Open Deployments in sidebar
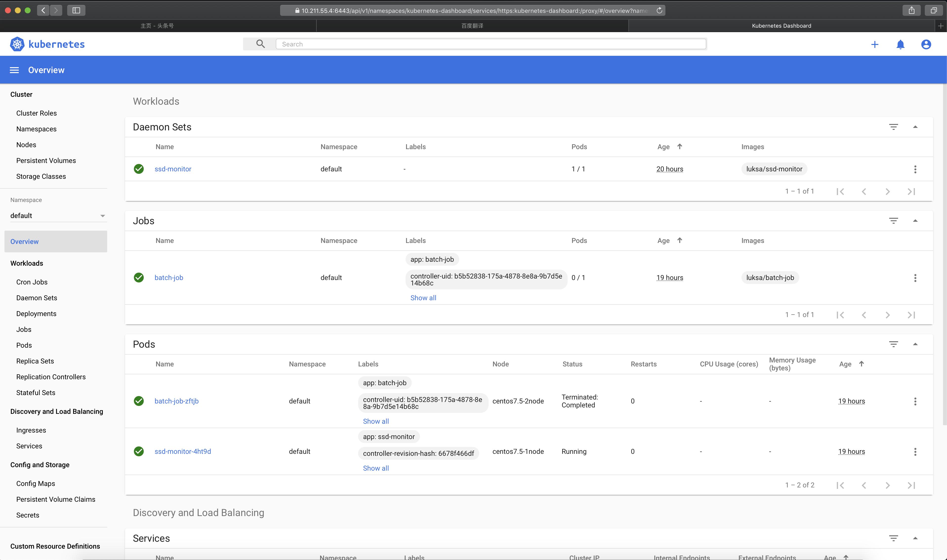The image size is (947, 560). 36,314
